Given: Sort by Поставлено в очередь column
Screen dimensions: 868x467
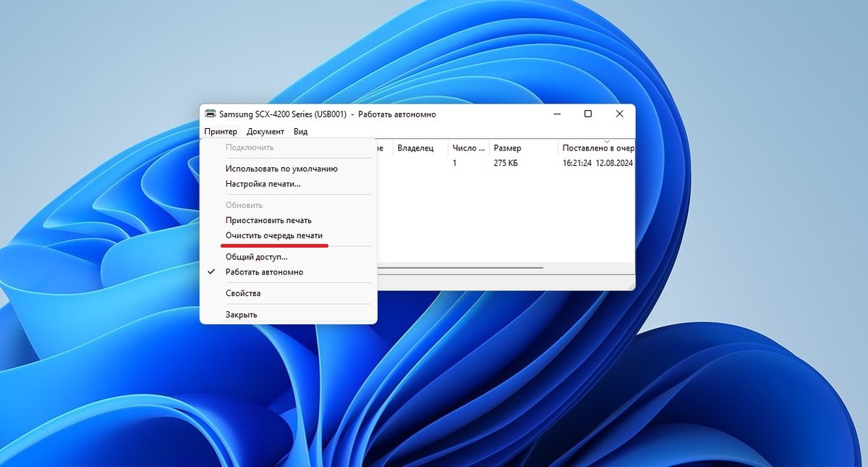Looking at the screenshot, I should pyautogui.click(x=597, y=148).
